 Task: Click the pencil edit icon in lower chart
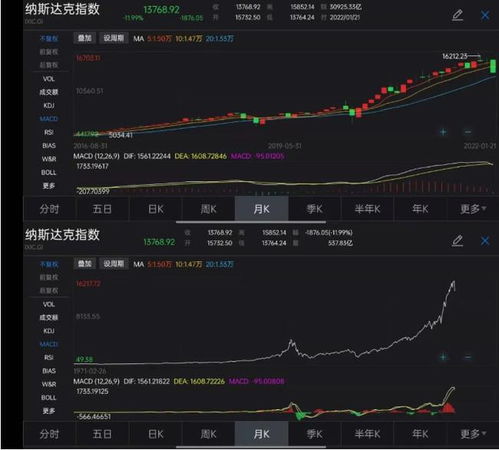pyautogui.click(x=457, y=241)
